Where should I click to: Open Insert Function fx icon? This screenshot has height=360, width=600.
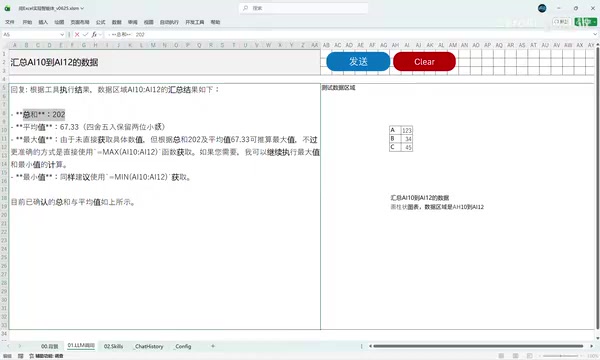coord(94,34)
